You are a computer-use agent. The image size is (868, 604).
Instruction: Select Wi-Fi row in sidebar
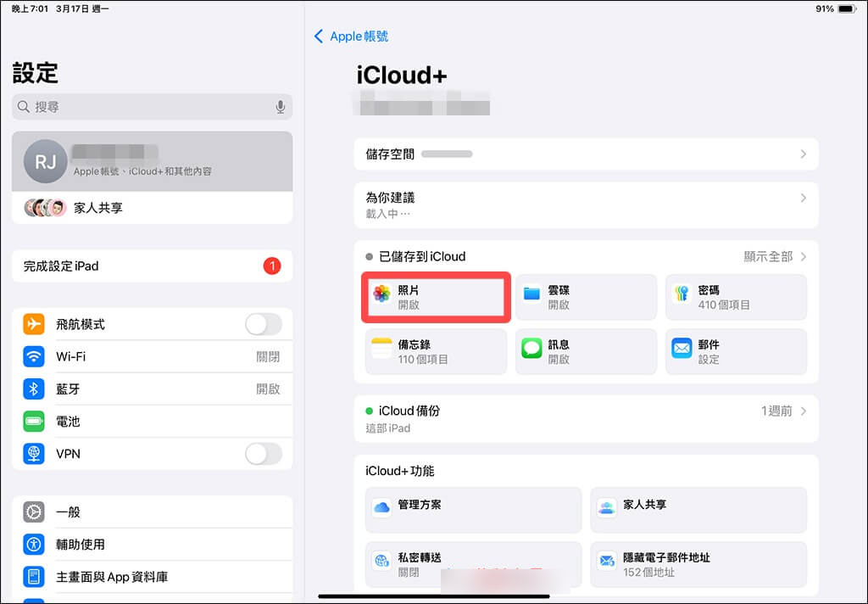153,356
